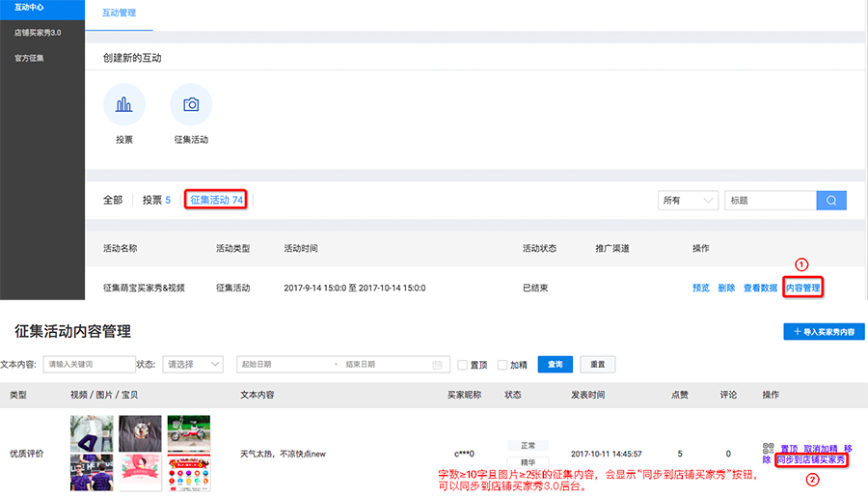The height and width of the screenshot is (498, 868).
Task: Focus the 文本内容 keyword input
Action: pyautogui.click(x=89, y=365)
